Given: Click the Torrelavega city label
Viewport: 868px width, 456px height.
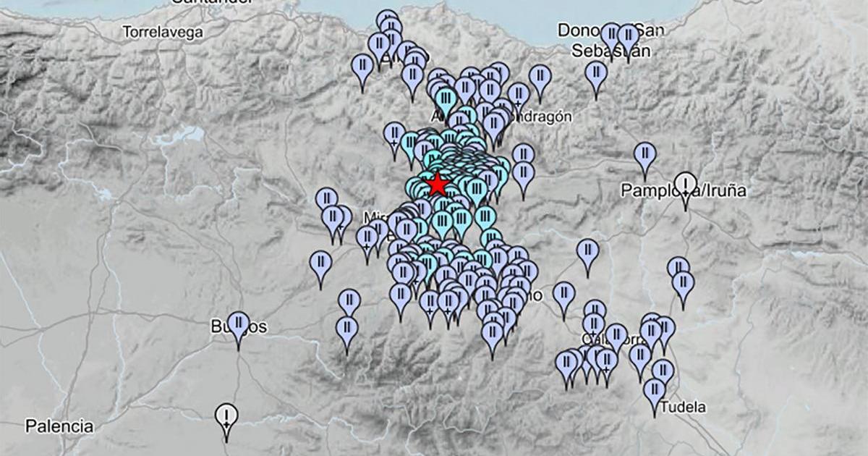Looking at the screenshot, I should (163, 33).
